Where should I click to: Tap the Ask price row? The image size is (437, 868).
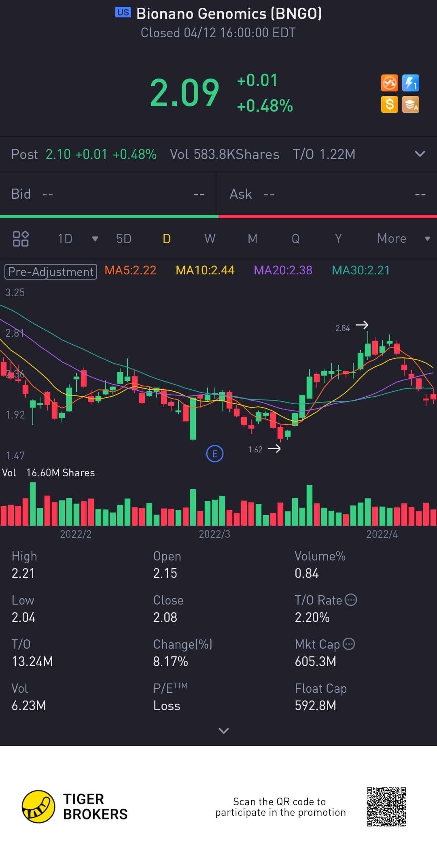[x=327, y=194]
